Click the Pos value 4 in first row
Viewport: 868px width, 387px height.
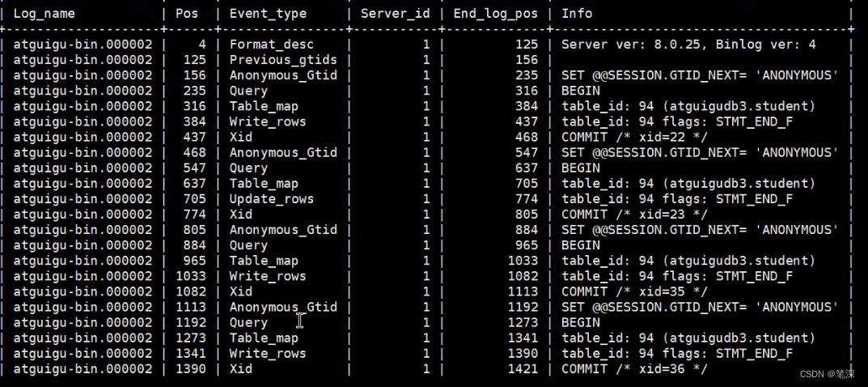(x=202, y=45)
